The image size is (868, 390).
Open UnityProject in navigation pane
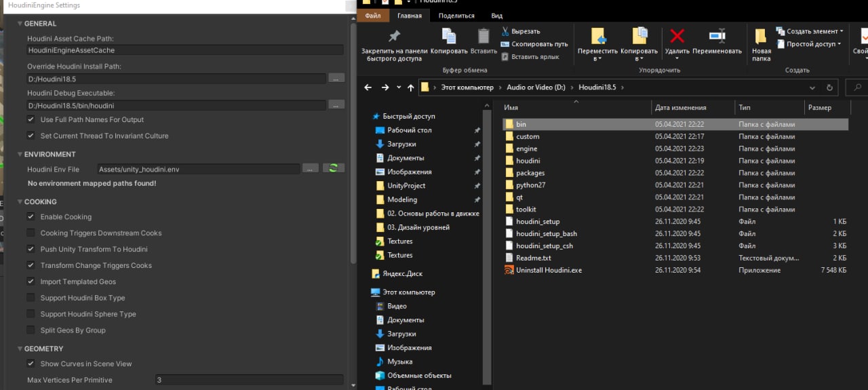pos(406,186)
